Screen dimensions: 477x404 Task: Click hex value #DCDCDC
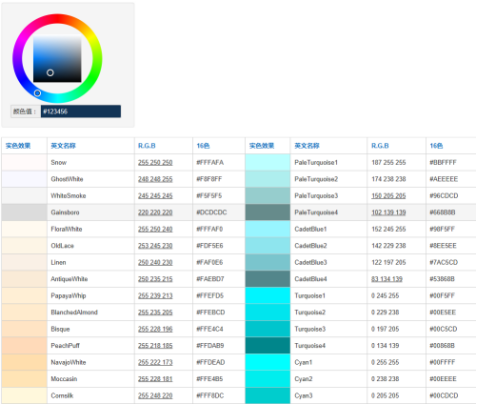[x=212, y=212]
